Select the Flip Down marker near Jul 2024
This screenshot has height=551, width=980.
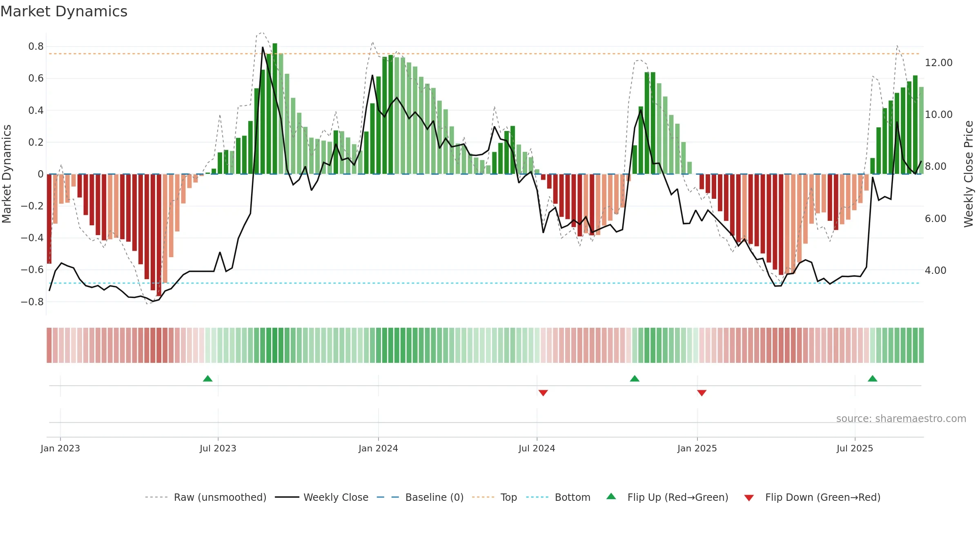tap(543, 393)
